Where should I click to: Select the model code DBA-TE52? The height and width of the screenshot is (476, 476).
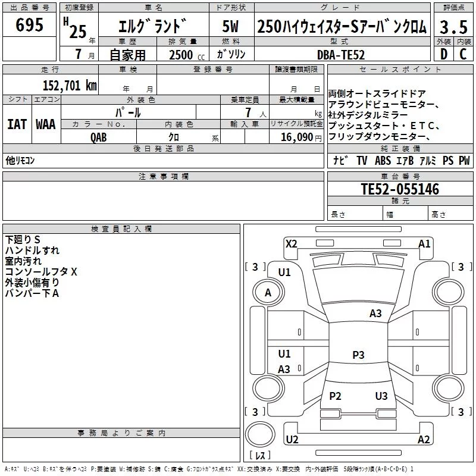click(340, 55)
